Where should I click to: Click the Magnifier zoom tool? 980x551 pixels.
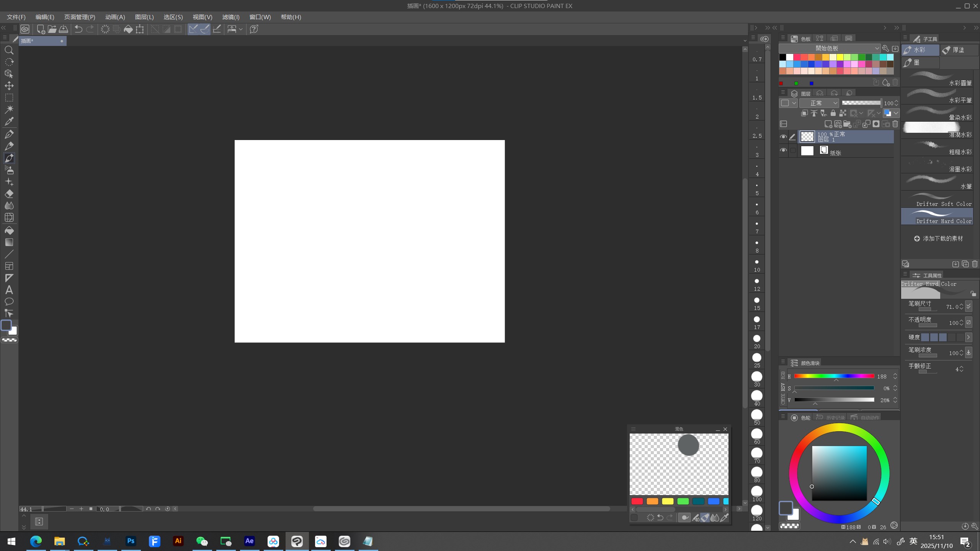coord(9,50)
